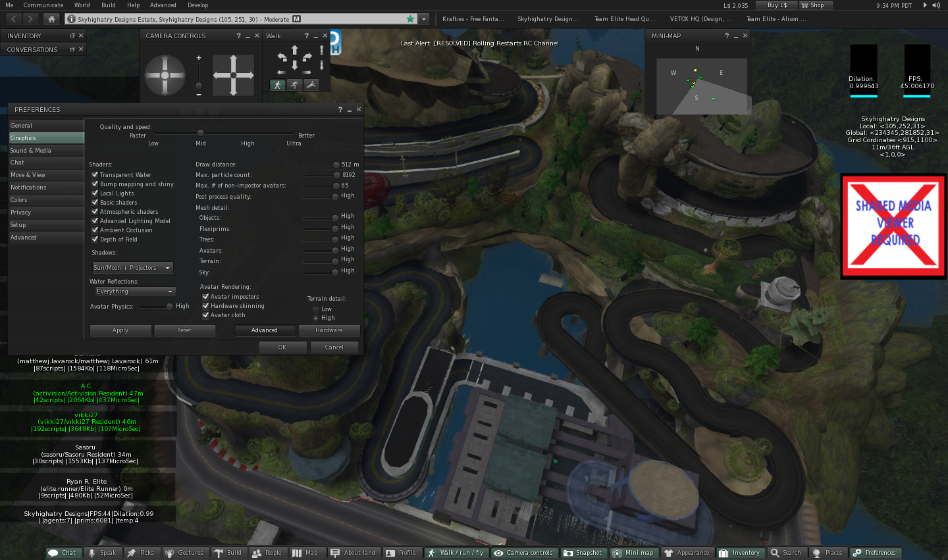Expand the Water Reflections dropdown
This screenshot has height=560, width=948.
tap(135, 292)
